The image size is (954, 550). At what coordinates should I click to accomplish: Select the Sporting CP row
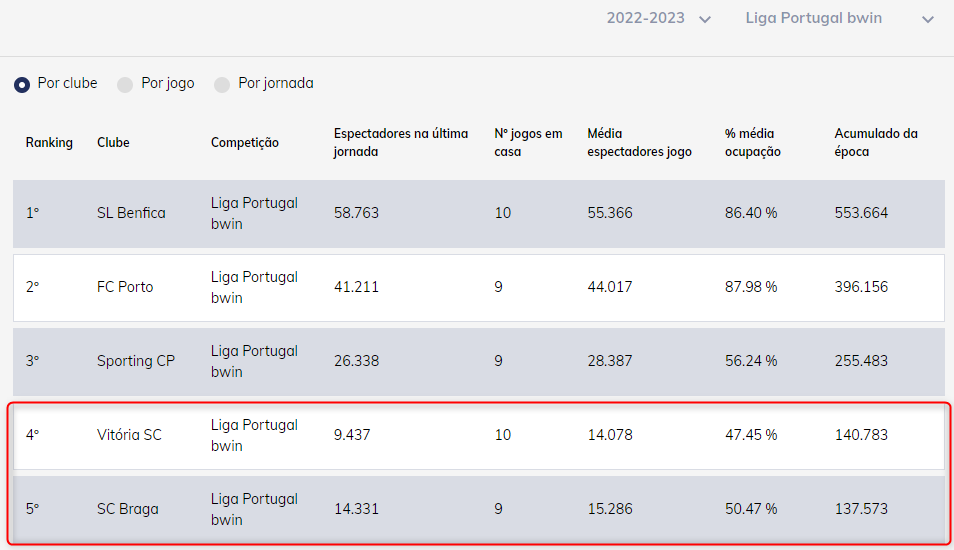(x=479, y=361)
